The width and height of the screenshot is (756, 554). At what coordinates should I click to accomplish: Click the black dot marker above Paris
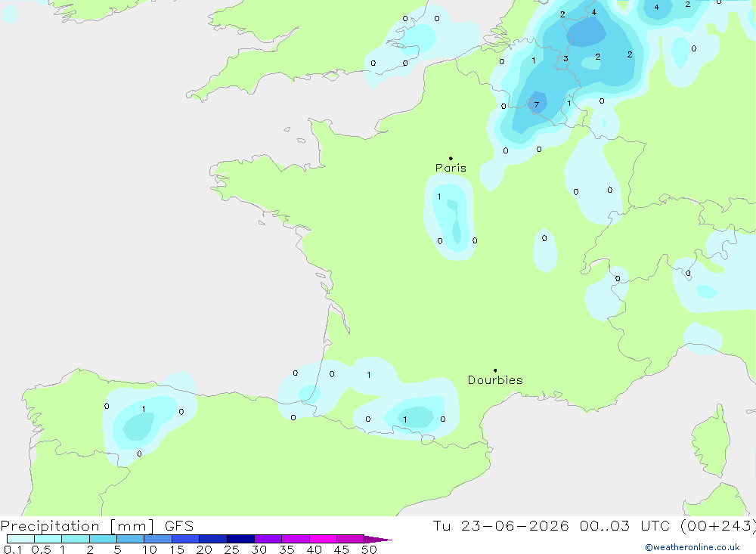click(x=451, y=158)
